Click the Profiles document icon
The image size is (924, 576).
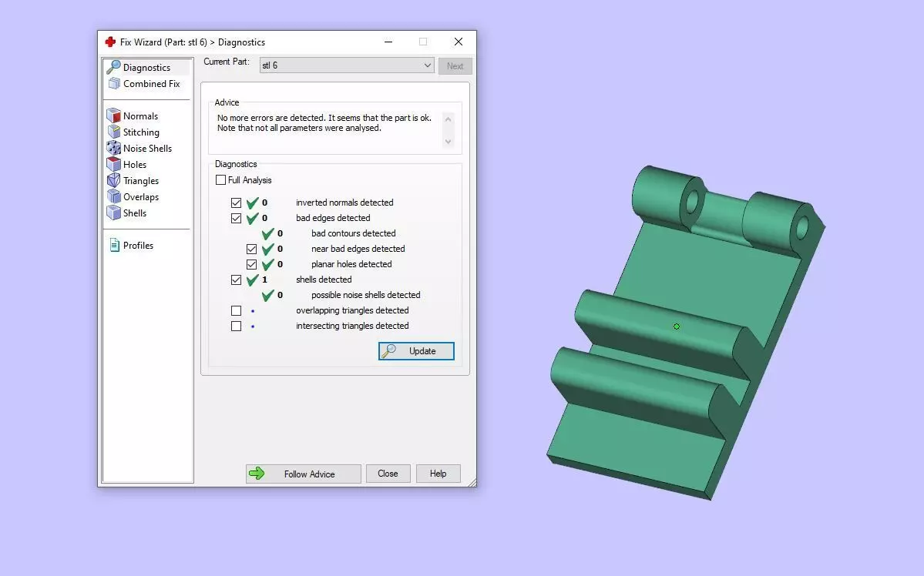(114, 245)
